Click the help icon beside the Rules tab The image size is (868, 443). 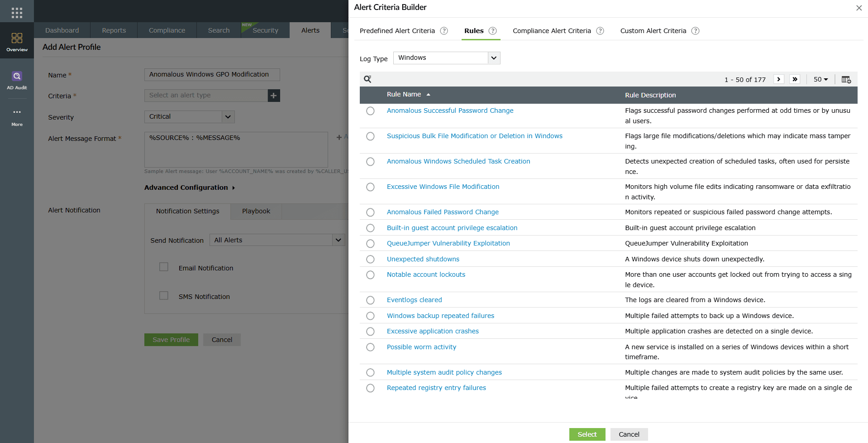[493, 31]
